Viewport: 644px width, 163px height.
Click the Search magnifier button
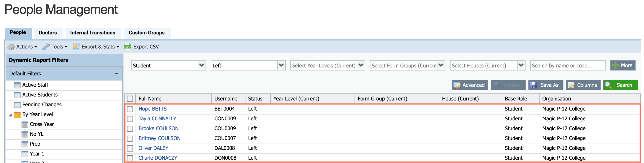(620, 85)
